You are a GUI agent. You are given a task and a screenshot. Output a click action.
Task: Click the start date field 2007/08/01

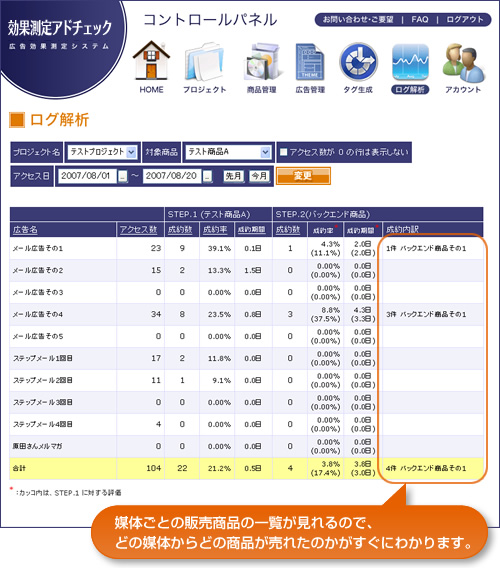87,176
